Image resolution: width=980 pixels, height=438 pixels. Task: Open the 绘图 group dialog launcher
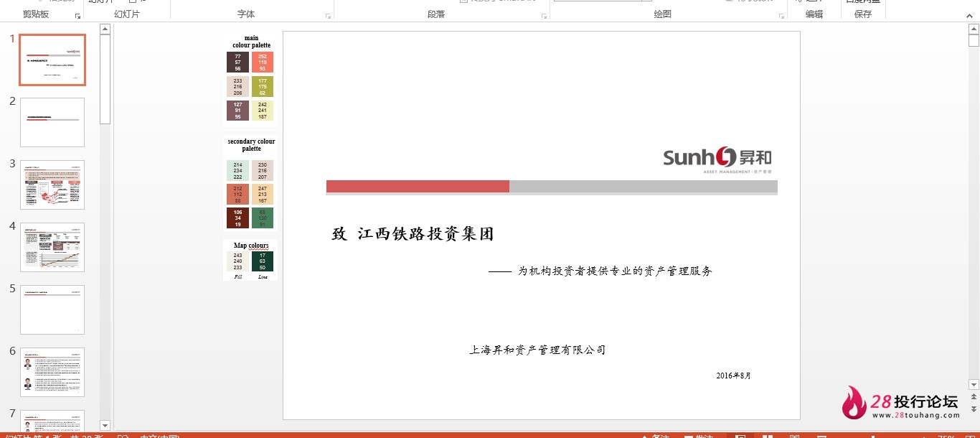(780, 16)
